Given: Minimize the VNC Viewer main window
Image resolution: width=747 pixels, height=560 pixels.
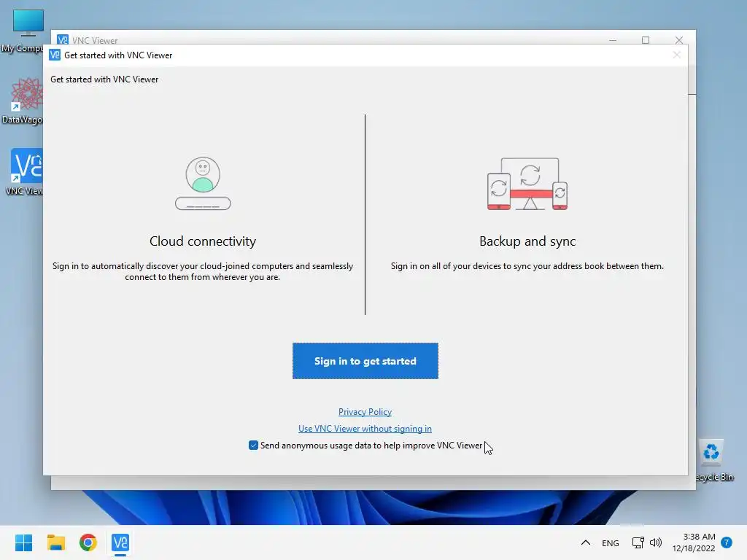Looking at the screenshot, I should [613, 40].
